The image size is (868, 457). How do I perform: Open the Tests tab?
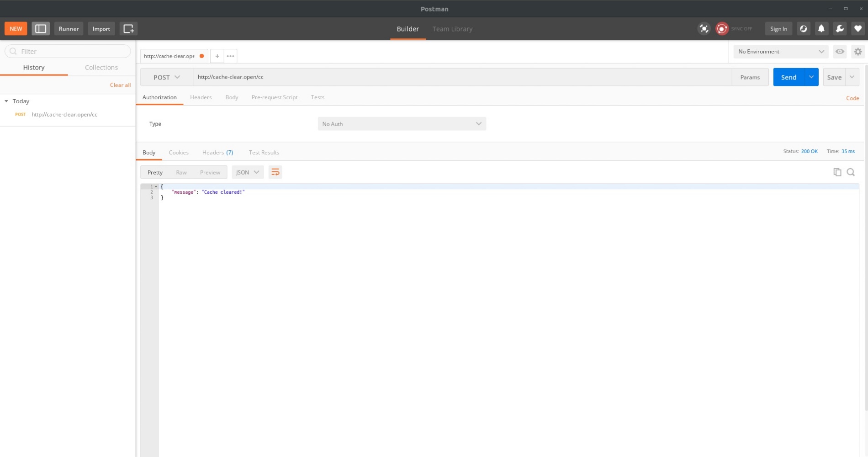click(x=318, y=97)
